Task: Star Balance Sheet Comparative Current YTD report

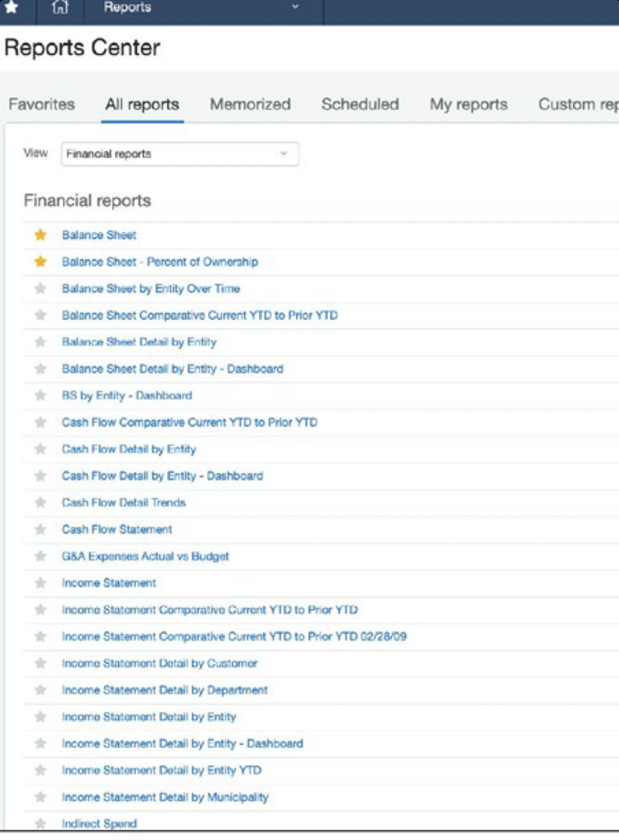Action: [x=40, y=315]
